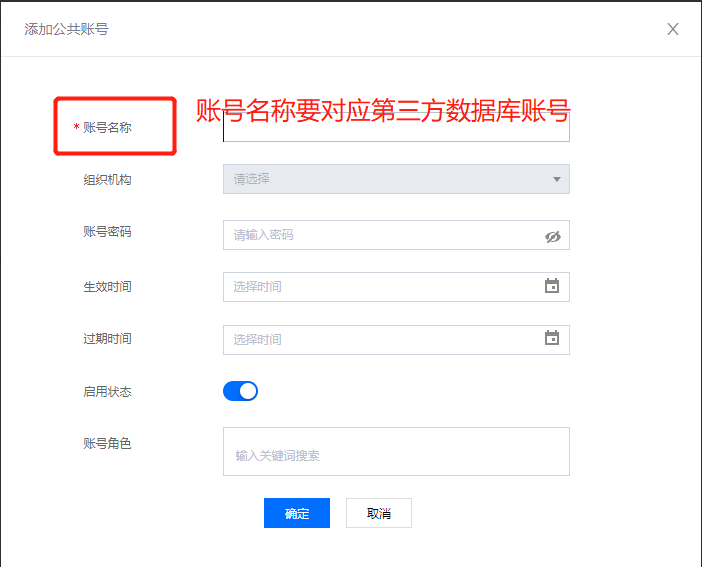Click the 账号角色 keyword search box
This screenshot has width=702, height=567.
(396, 454)
